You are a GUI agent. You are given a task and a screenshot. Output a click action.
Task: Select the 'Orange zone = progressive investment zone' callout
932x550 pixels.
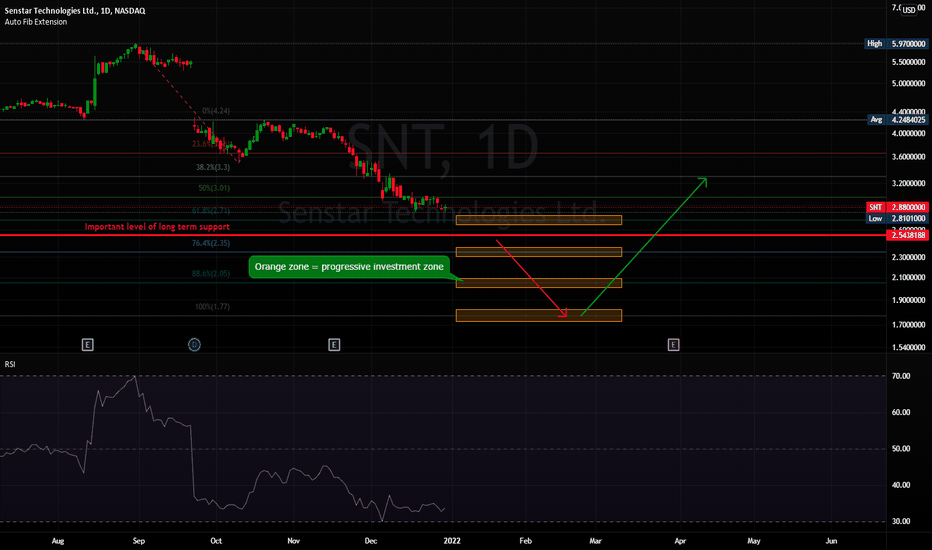point(349,266)
